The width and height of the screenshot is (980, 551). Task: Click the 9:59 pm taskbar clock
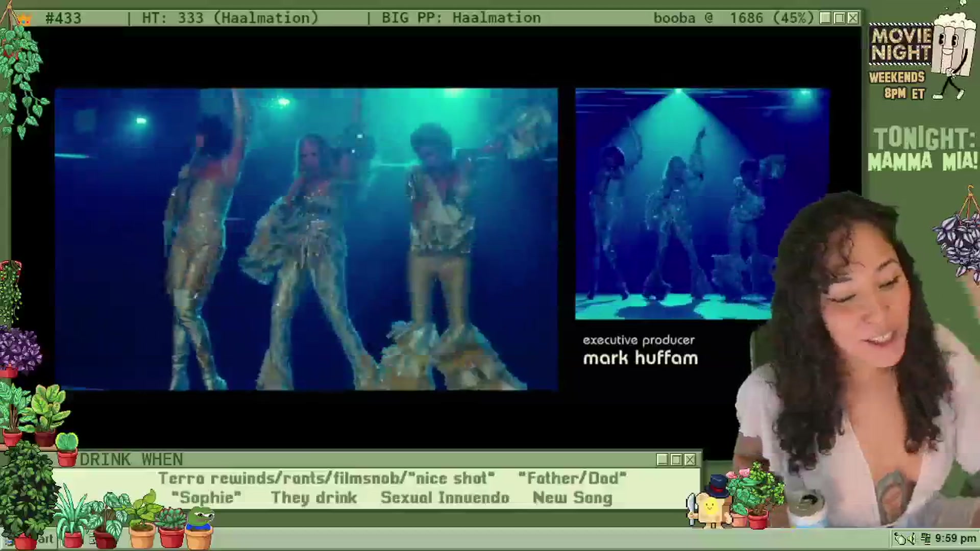click(x=955, y=538)
